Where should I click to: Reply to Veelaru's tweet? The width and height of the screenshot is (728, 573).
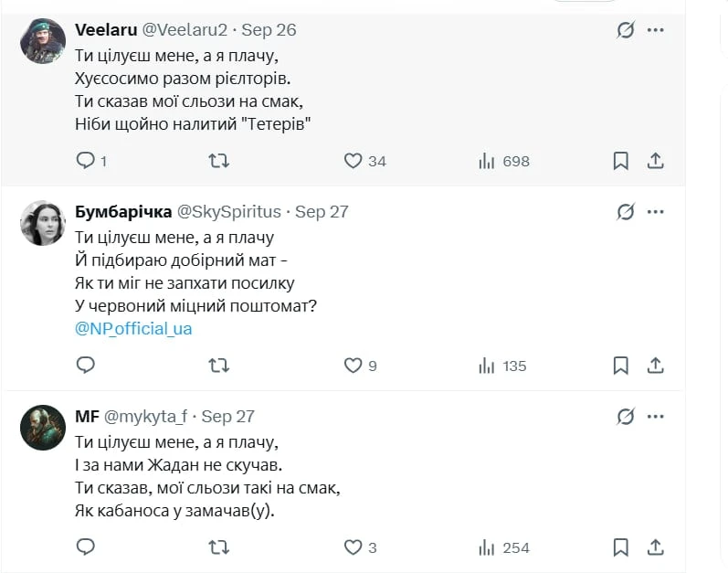85,161
